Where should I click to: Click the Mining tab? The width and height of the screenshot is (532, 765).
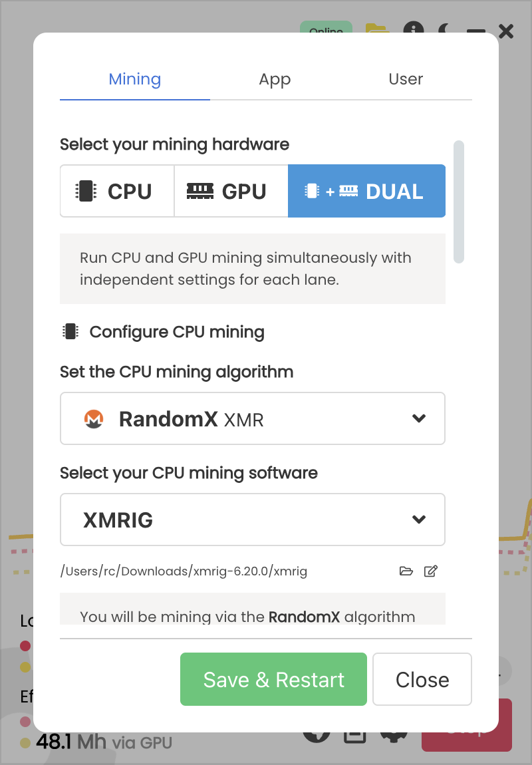click(135, 79)
